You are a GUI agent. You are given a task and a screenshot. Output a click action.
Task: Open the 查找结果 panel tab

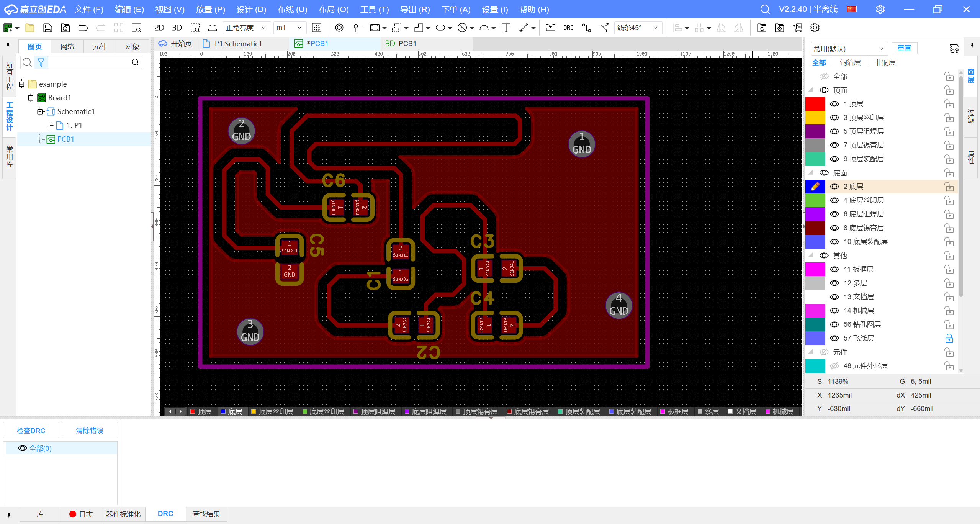[x=206, y=514]
